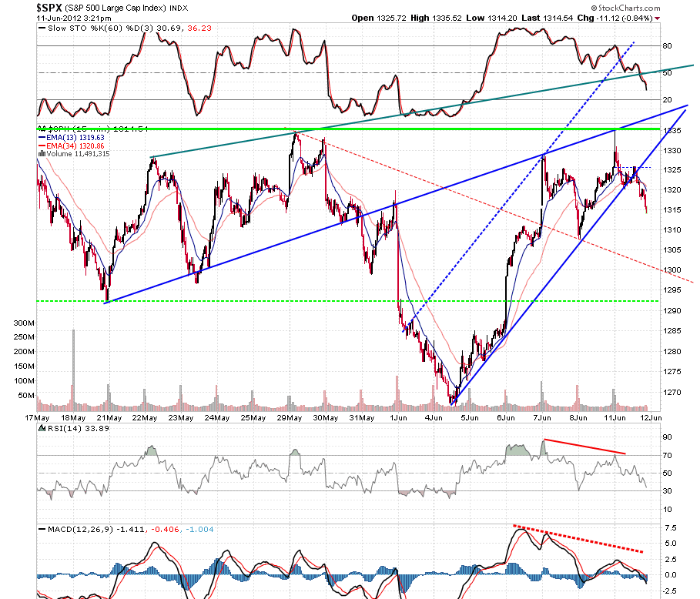This screenshot has height=599, width=700.
Task: Click the 1315 price axis label
Action: pos(672,209)
